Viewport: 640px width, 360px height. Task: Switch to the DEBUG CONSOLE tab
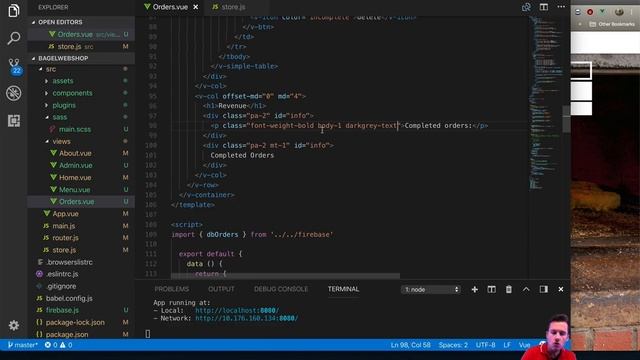[x=281, y=289]
